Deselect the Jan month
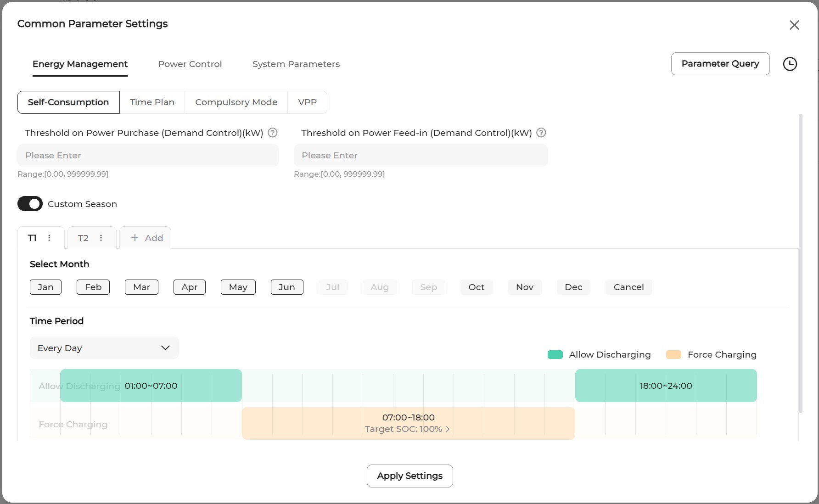This screenshot has width=819, height=504. pos(45,287)
